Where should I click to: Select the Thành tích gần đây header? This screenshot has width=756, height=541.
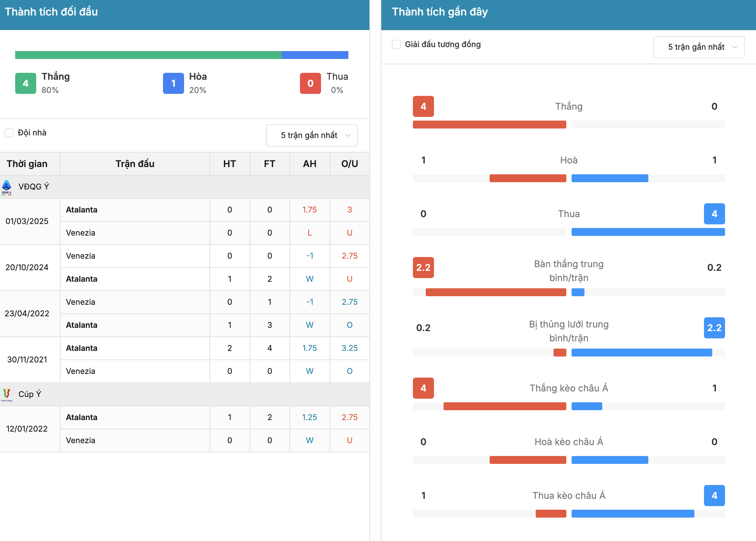(440, 12)
